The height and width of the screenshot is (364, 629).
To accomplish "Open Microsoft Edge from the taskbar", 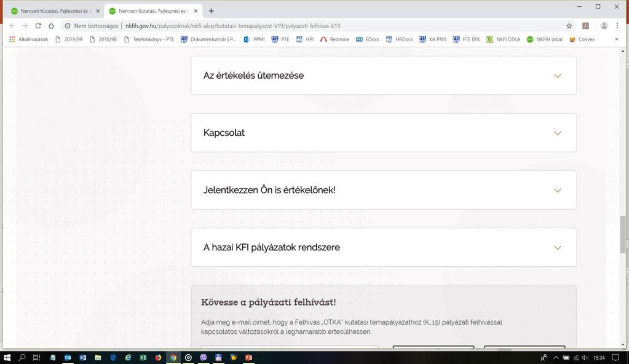I will 113,358.
